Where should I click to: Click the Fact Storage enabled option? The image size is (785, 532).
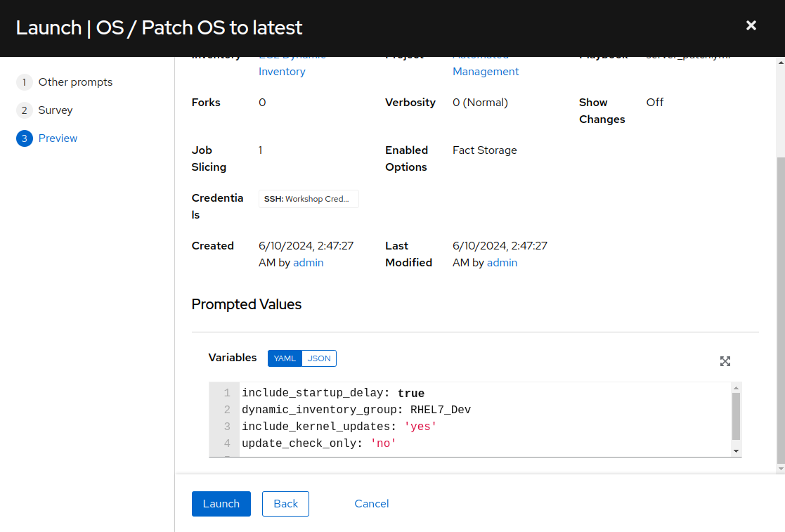click(x=485, y=150)
